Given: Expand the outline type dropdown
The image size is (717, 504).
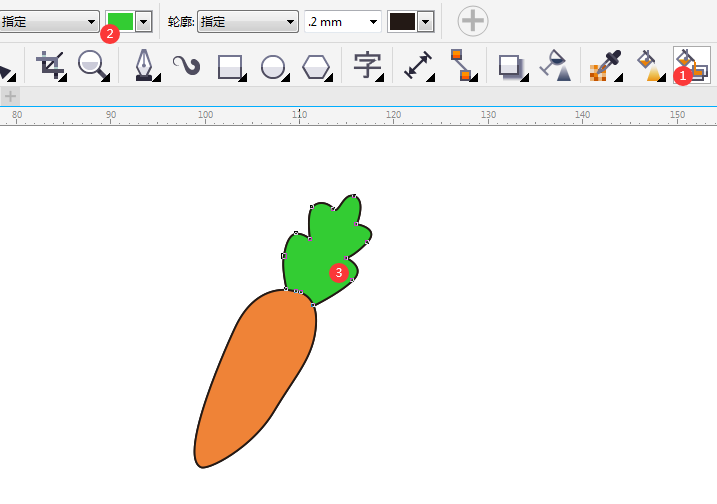Looking at the screenshot, I should 291,21.
